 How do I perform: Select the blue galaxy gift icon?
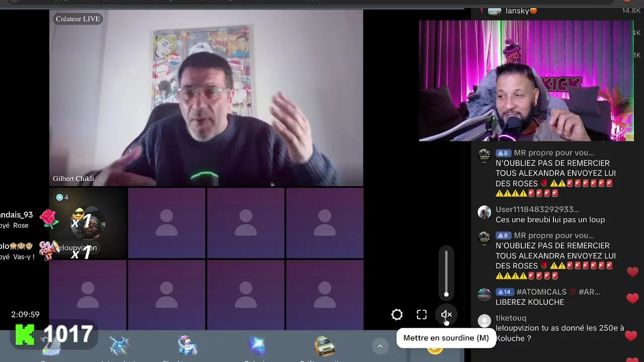coord(257,346)
